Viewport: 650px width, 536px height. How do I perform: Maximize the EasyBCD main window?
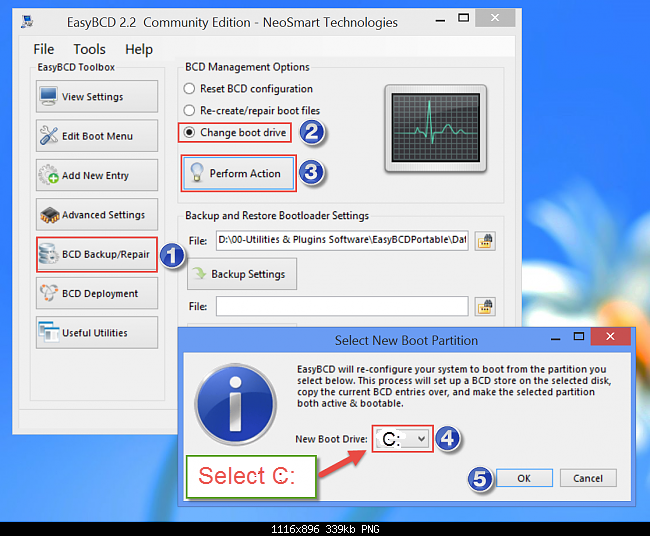[463, 17]
